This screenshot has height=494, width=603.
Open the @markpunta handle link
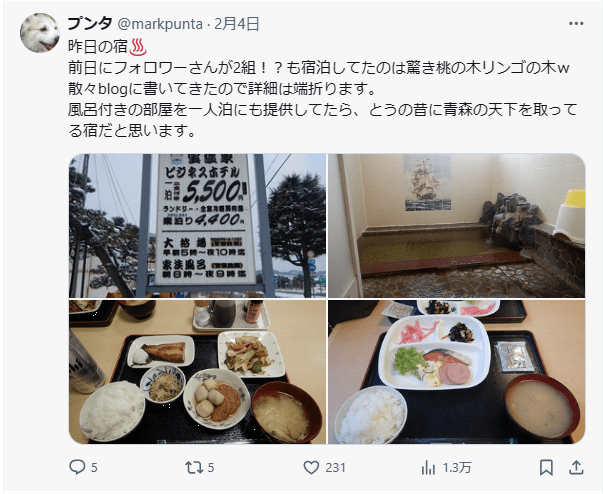(x=160, y=24)
